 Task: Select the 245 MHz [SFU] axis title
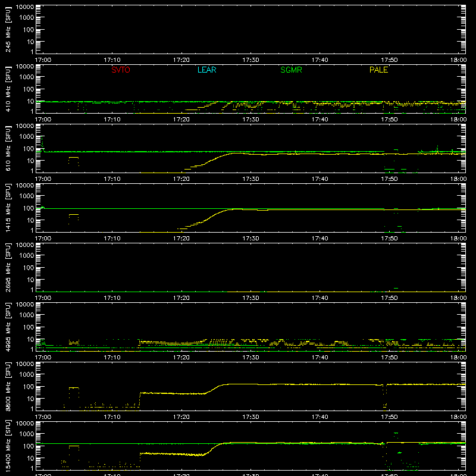[8, 29]
